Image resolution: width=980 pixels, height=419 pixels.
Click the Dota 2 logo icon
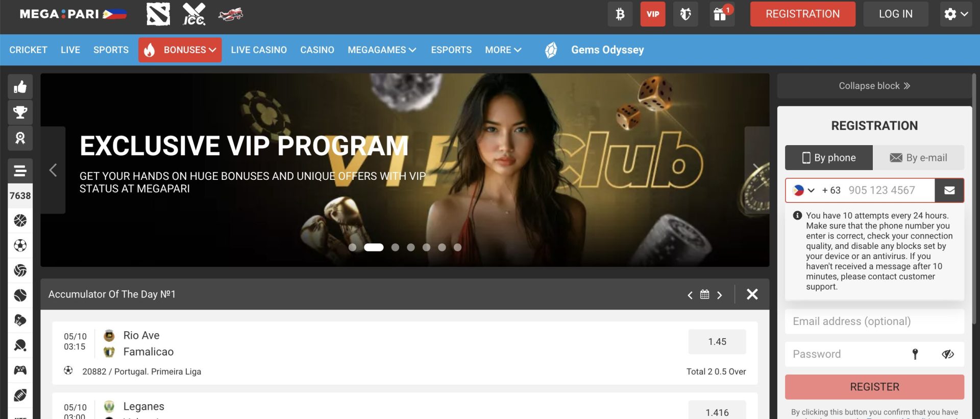(158, 14)
